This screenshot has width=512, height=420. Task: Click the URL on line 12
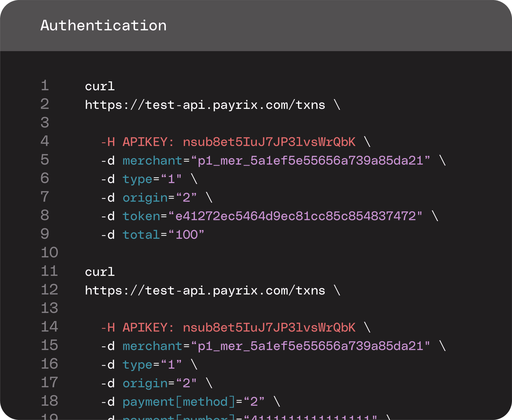click(x=205, y=291)
